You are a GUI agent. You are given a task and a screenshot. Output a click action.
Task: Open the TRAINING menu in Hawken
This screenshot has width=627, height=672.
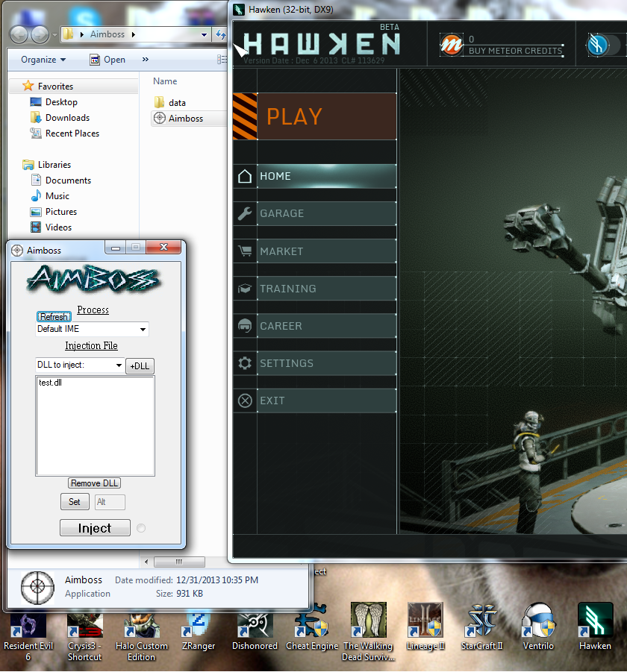[x=327, y=289]
